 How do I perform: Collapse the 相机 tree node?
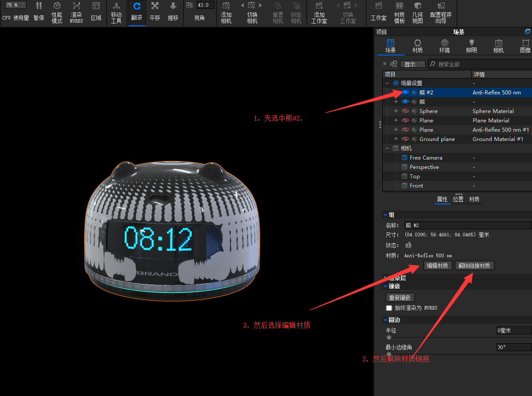point(387,149)
